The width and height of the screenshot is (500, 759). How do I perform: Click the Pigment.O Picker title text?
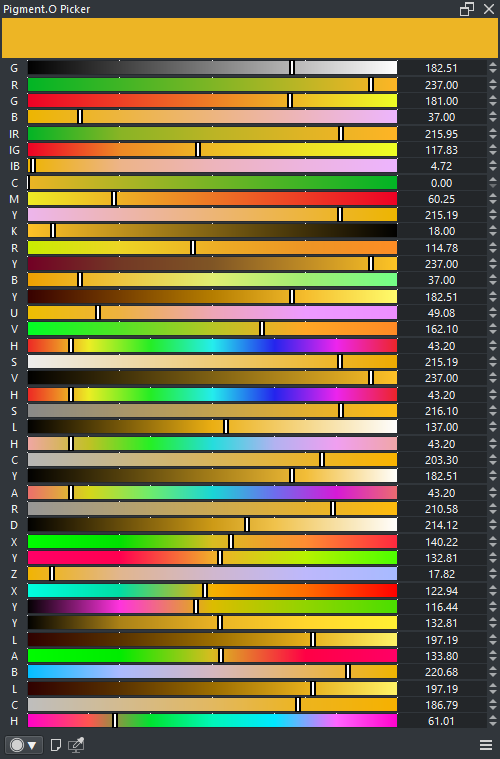point(46,9)
